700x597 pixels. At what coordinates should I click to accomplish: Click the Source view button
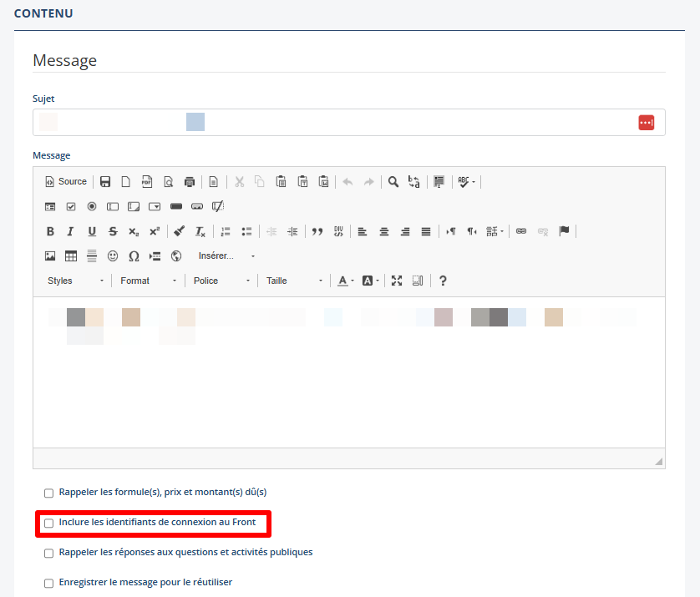(x=66, y=181)
